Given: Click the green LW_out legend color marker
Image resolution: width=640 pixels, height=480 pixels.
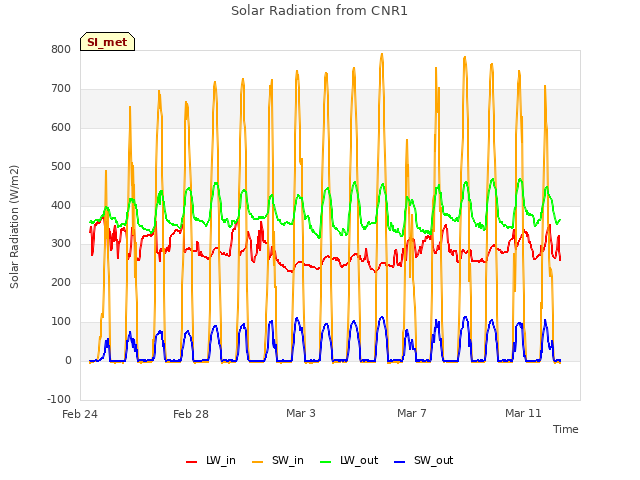Looking at the screenshot, I should point(326,462).
